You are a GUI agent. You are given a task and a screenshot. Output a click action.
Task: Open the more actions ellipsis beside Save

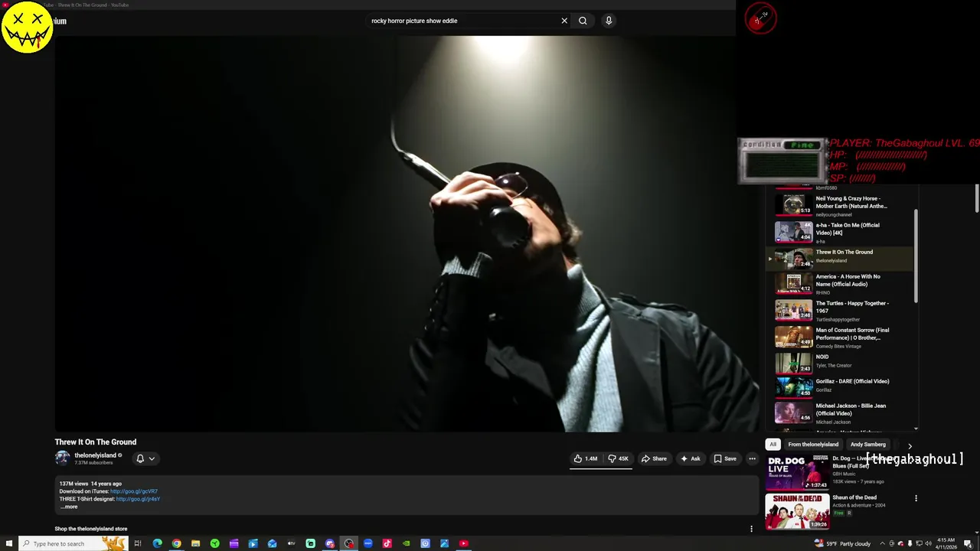(x=752, y=458)
